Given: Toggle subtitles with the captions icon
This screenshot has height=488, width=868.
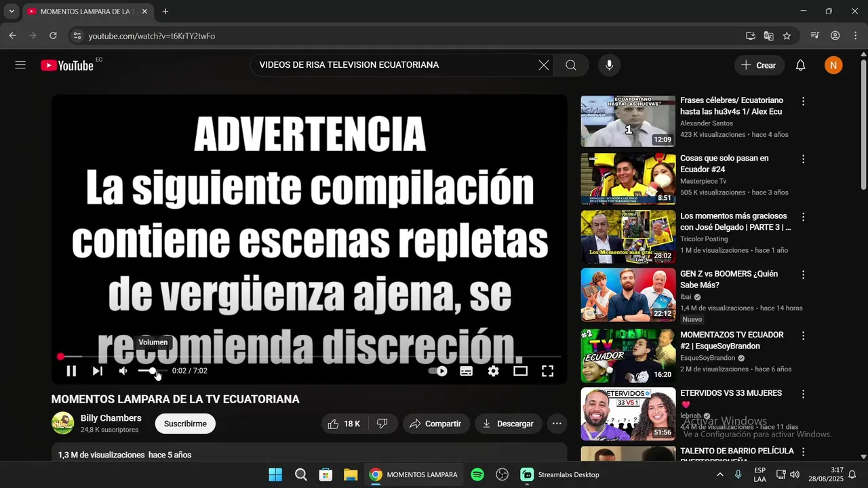Looking at the screenshot, I should click(467, 371).
